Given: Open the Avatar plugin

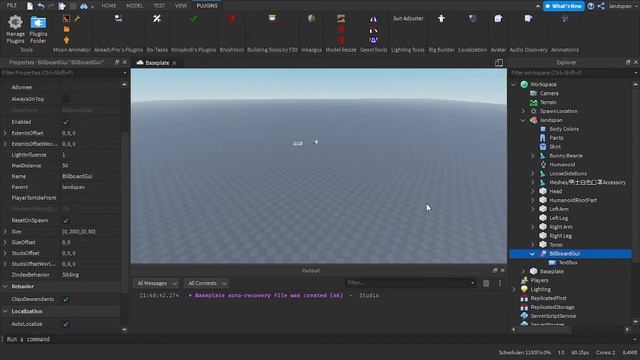Looking at the screenshot, I should click(498, 18).
